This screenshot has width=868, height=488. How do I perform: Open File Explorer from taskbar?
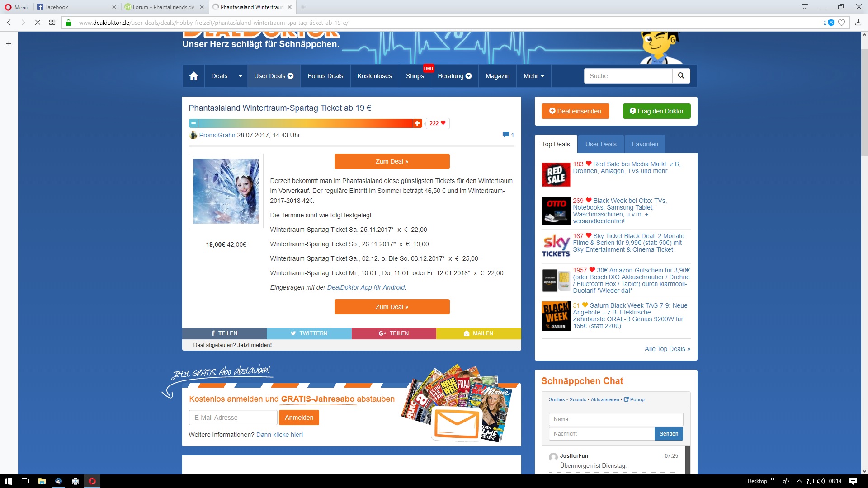pyautogui.click(x=42, y=481)
